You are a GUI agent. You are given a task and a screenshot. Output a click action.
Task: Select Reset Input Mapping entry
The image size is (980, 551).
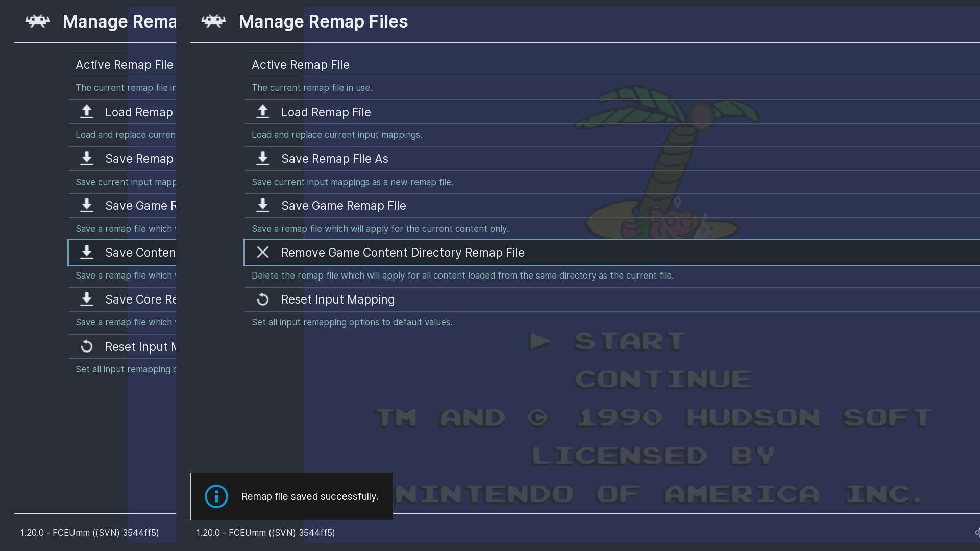pyautogui.click(x=337, y=299)
